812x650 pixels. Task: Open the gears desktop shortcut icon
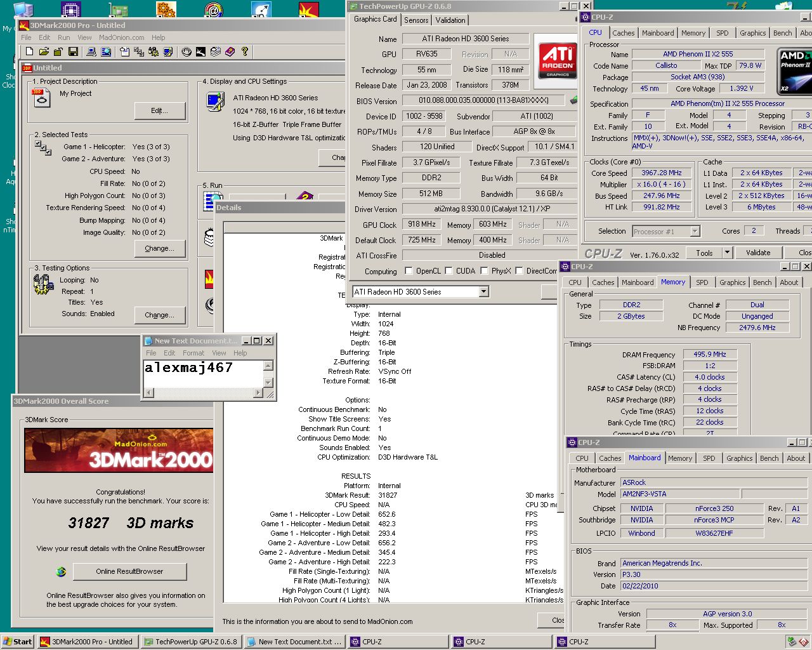(166, 8)
